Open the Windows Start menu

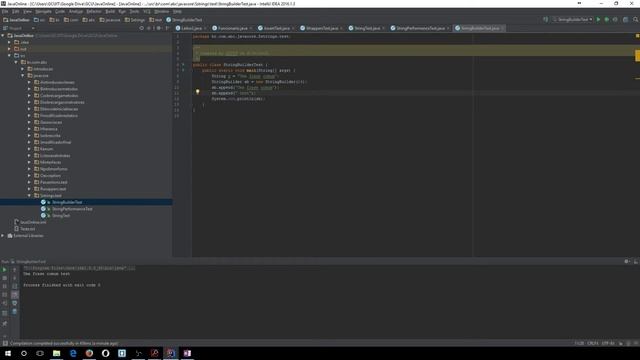pos(8,353)
